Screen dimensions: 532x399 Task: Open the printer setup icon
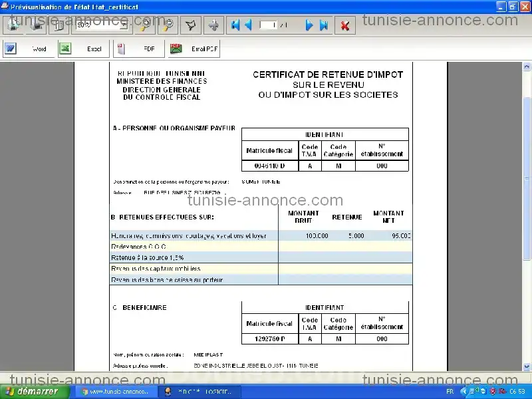coord(38,25)
